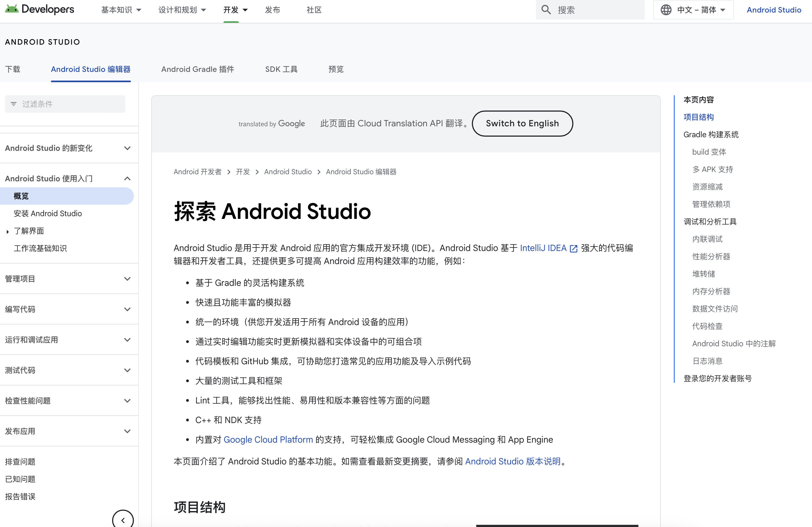Jump to 日志消息 in contents
This screenshot has height=527, width=812.
(707, 361)
